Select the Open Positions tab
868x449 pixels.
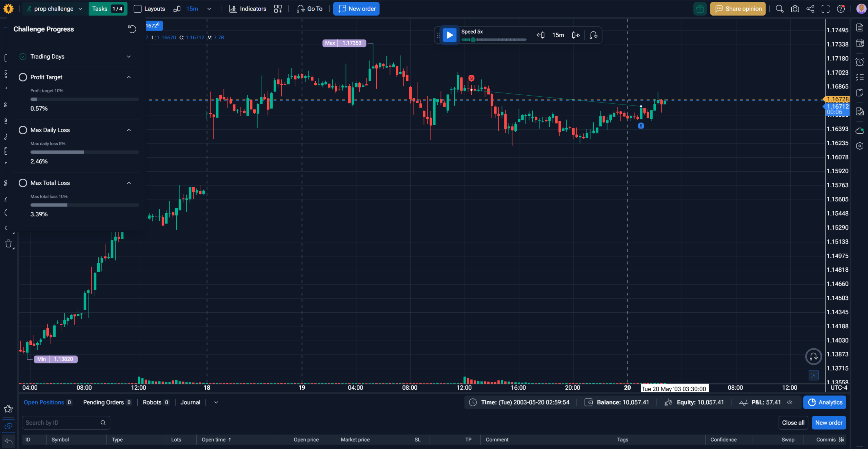[47, 403]
